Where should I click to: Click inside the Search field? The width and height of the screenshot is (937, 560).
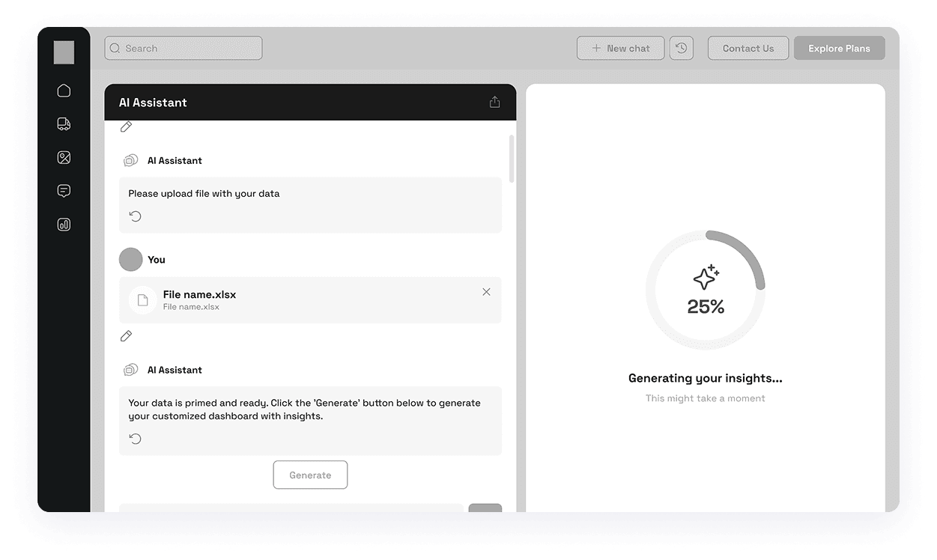pos(183,48)
